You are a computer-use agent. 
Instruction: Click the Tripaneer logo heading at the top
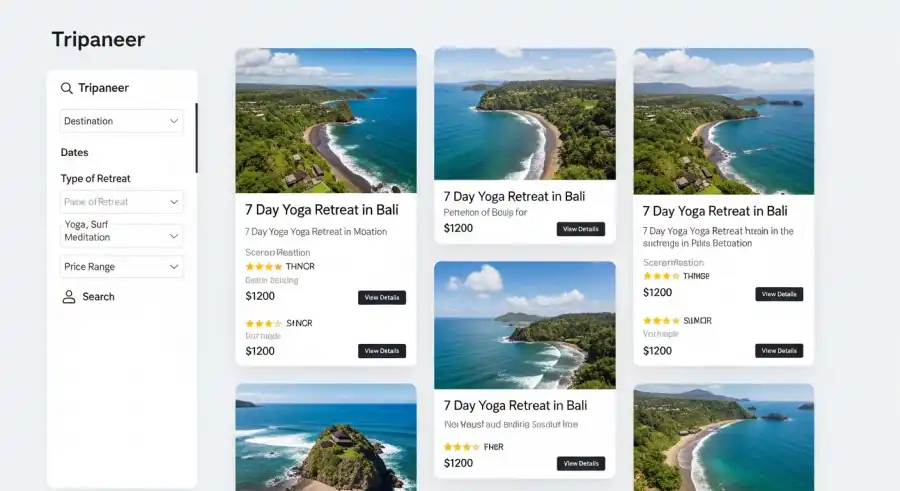(98, 40)
